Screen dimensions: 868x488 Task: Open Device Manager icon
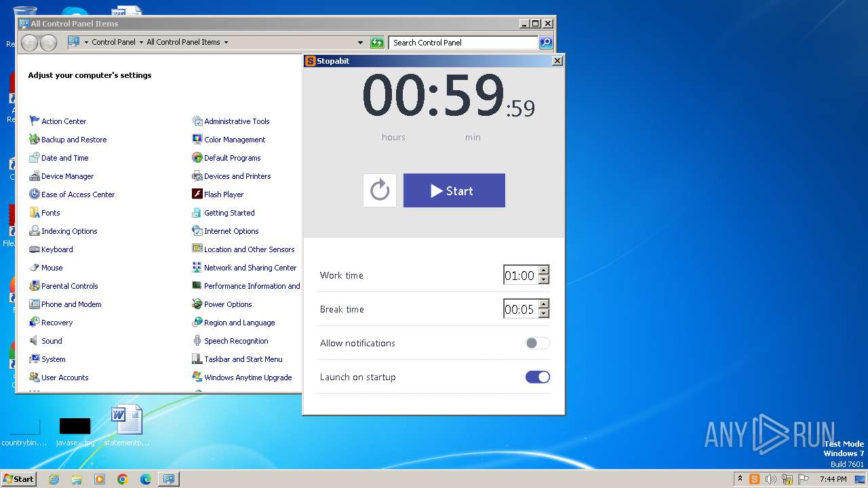[x=35, y=176]
